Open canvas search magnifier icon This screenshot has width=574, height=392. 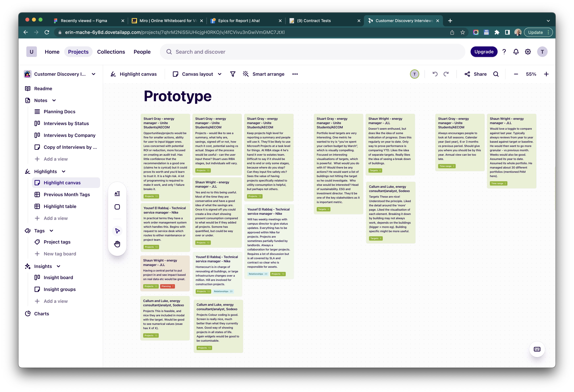pyautogui.click(x=496, y=74)
